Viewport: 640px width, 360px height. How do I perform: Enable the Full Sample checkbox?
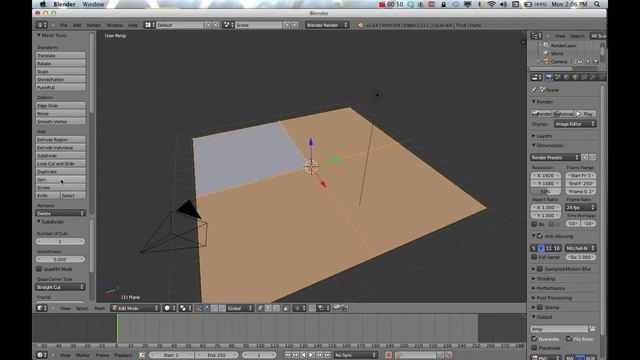point(534,257)
